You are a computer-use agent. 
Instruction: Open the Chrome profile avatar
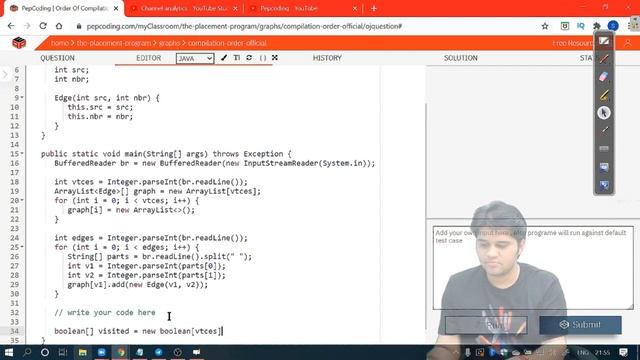coord(613,26)
